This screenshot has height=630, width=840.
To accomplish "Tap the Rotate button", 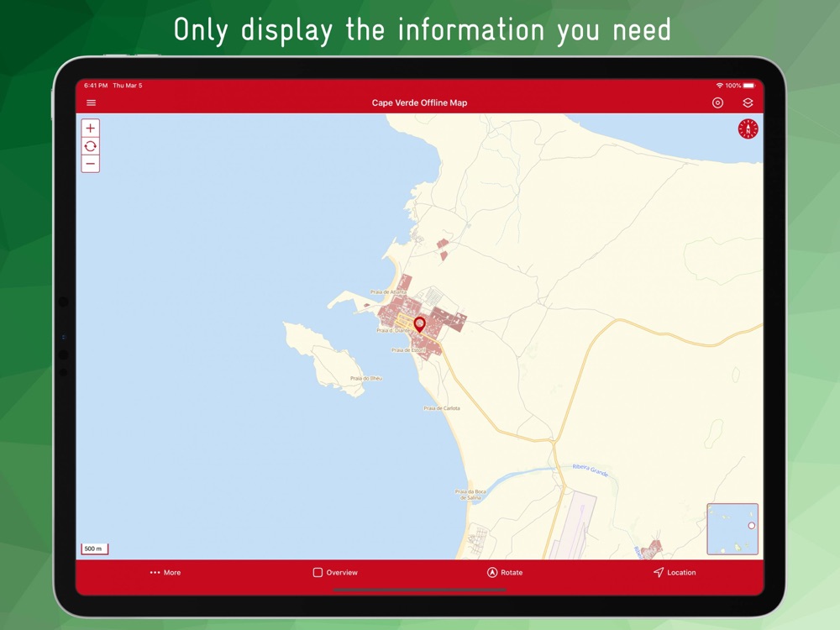I will coord(505,573).
